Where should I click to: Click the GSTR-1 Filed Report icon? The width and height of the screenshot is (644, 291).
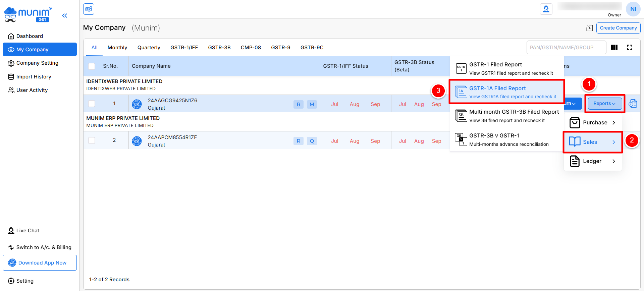[461, 68]
